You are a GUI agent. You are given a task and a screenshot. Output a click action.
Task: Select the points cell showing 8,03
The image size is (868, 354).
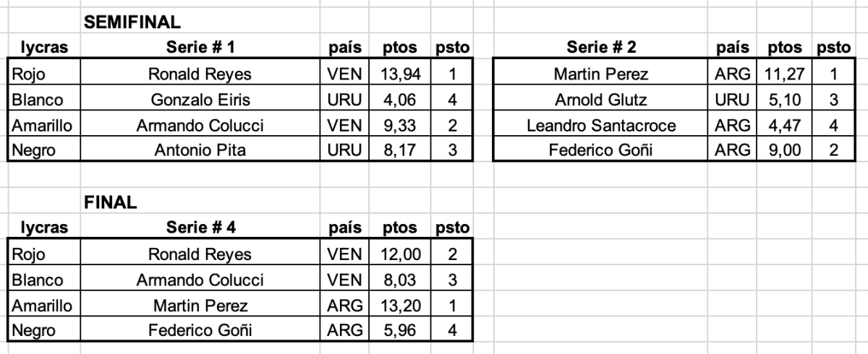(x=398, y=280)
